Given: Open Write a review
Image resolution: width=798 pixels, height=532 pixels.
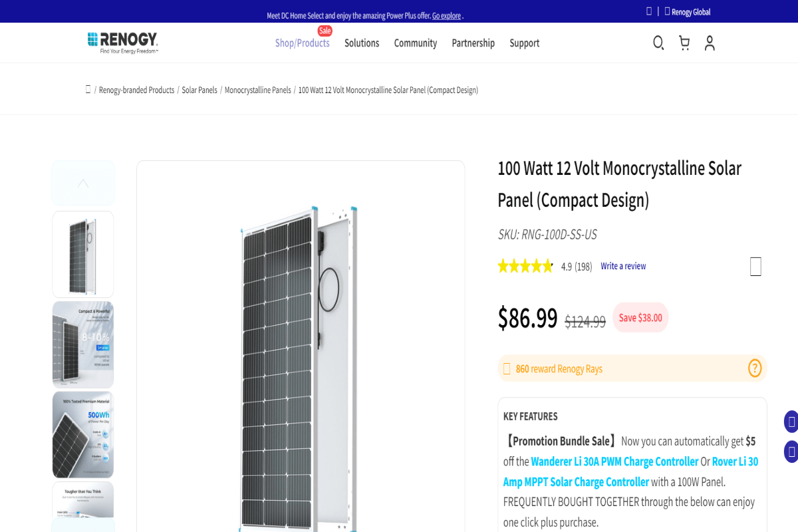Looking at the screenshot, I should click(623, 265).
